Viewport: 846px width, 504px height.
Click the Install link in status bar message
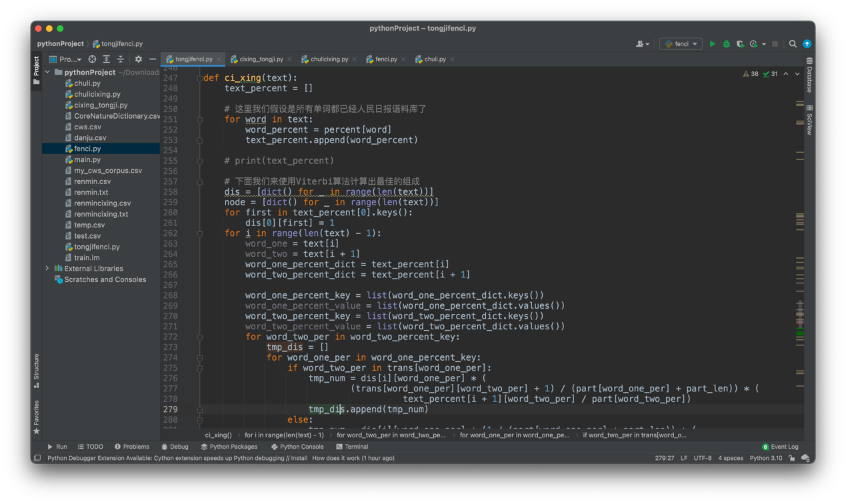[299, 458]
